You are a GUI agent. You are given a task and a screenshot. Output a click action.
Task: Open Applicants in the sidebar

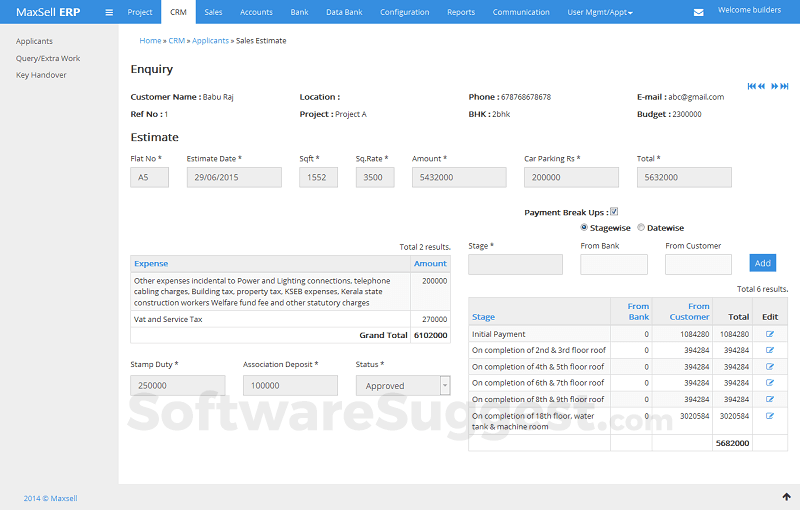pyautogui.click(x=34, y=41)
